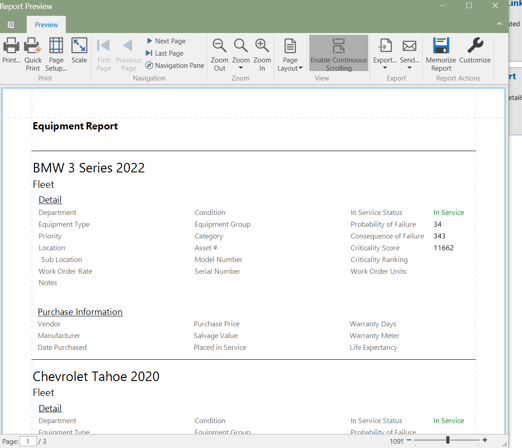Image resolution: width=522 pixels, height=448 pixels.
Task: Click the Print icon
Action: 11,46
